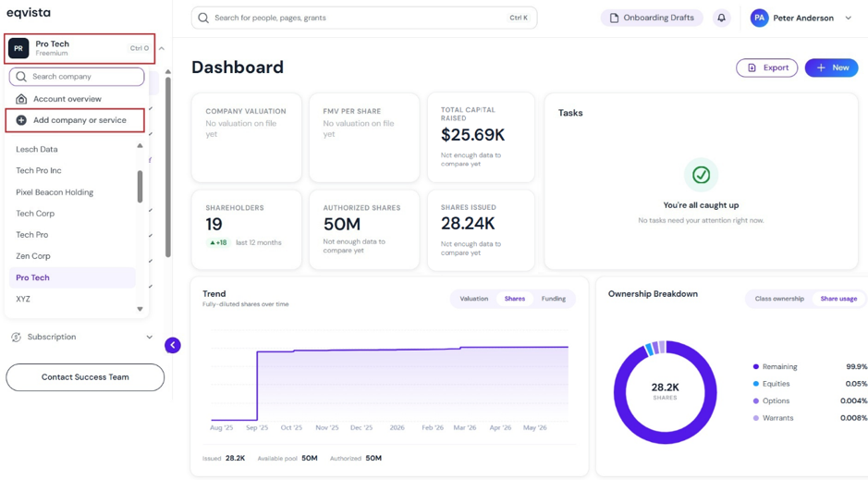Click the Export button
Viewport: 868px width, 480px height.
point(766,68)
